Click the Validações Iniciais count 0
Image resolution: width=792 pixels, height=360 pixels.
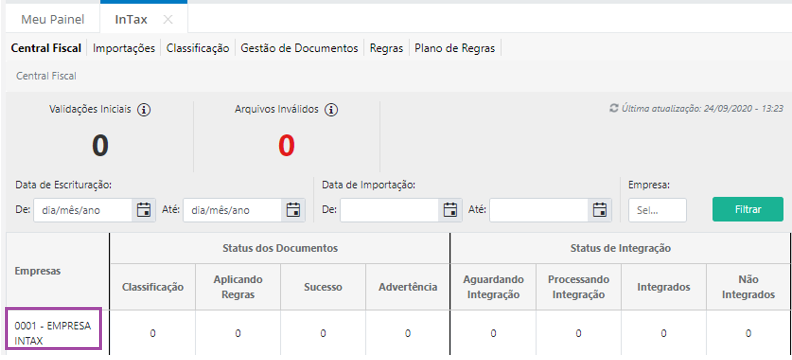pyautogui.click(x=100, y=145)
